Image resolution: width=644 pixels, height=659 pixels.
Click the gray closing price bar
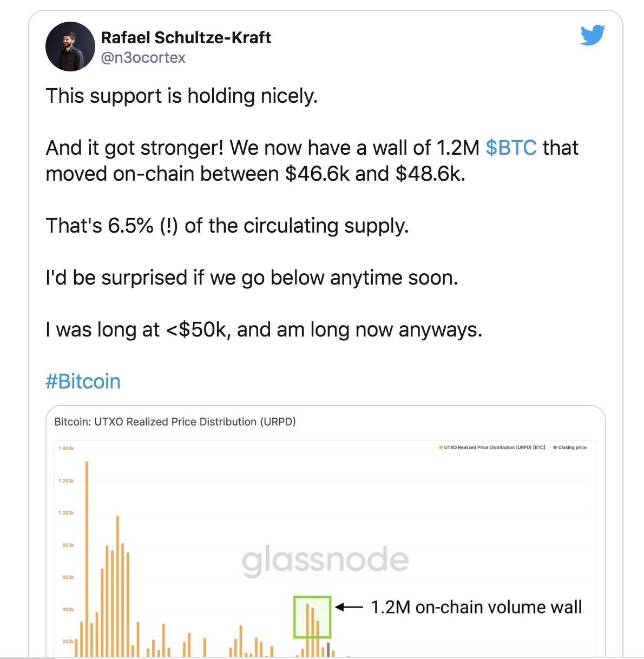(328, 649)
